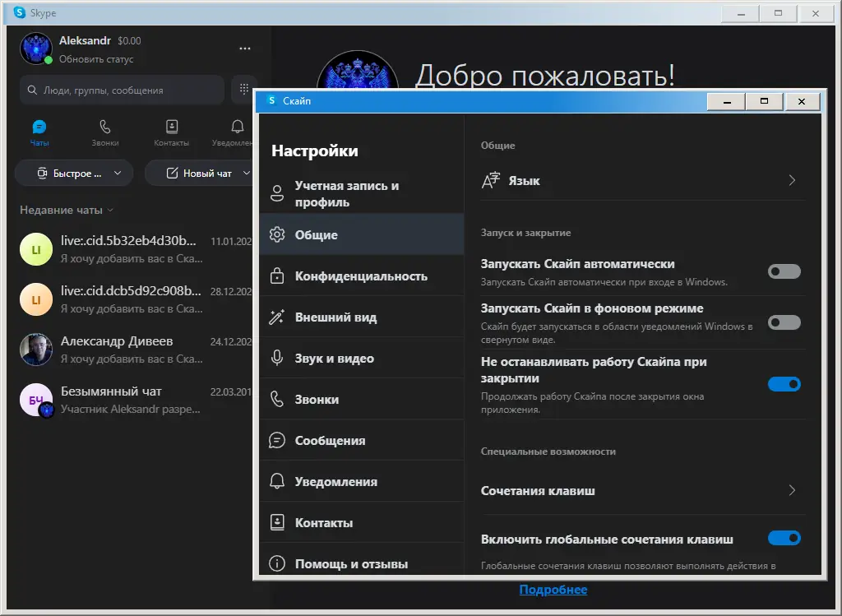Enable launching Skype in background mode
Image resolution: width=842 pixels, height=616 pixels.
pos(784,322)
